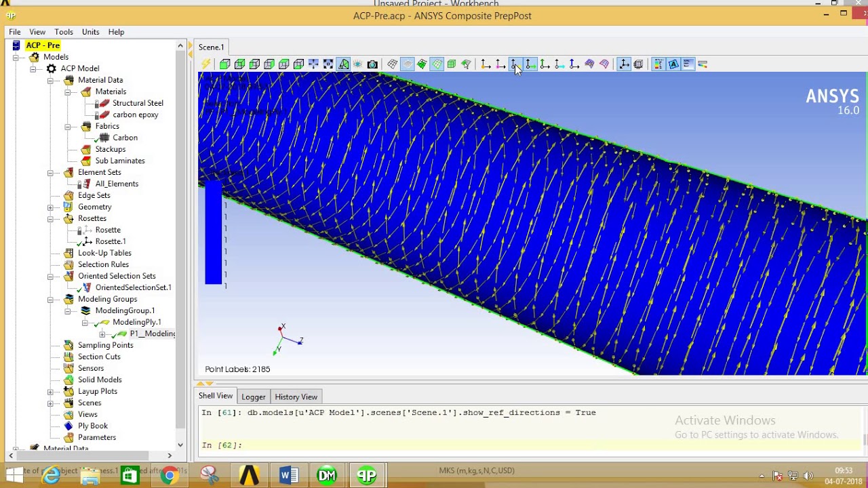
Task: Switch to the History View tab
Action: (296, 396)
